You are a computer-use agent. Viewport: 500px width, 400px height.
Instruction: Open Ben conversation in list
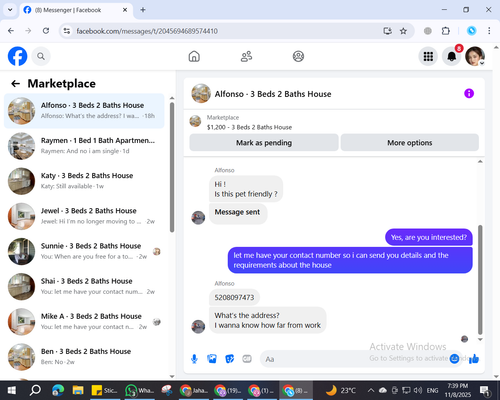tap(84, 357)
